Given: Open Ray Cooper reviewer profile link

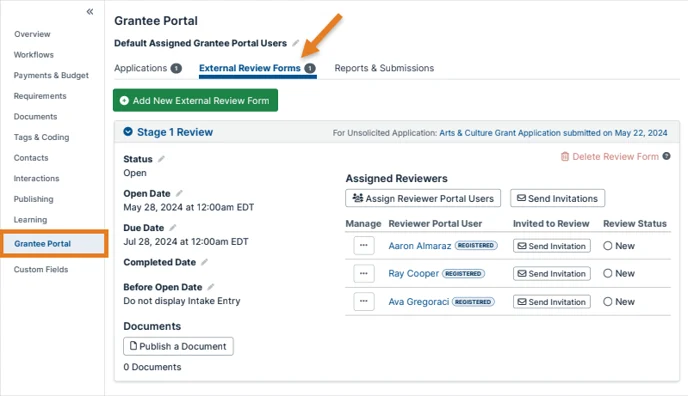Looking at the screenshot, I should click(x=413, y=274).
